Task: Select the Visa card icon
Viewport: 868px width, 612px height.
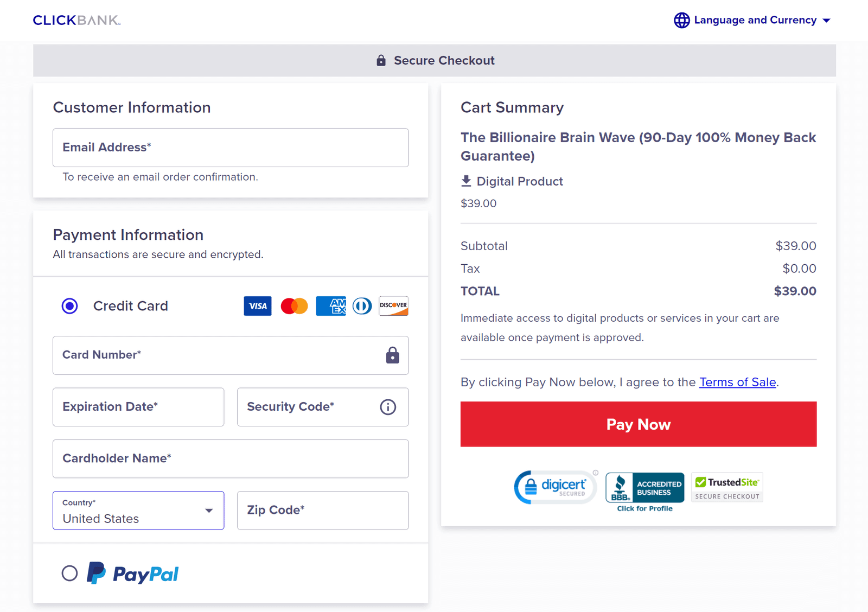Action: [x=257, y=305]
